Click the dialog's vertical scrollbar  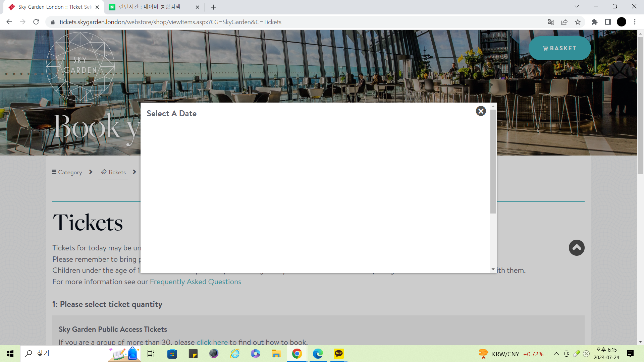pyautogui.click(x=493, y=161)
